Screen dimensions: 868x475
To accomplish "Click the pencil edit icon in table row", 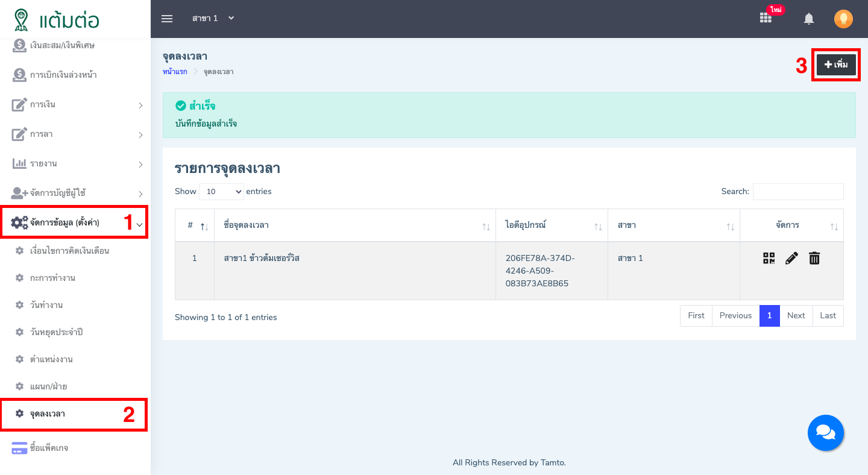I will [x=791, y=259].
